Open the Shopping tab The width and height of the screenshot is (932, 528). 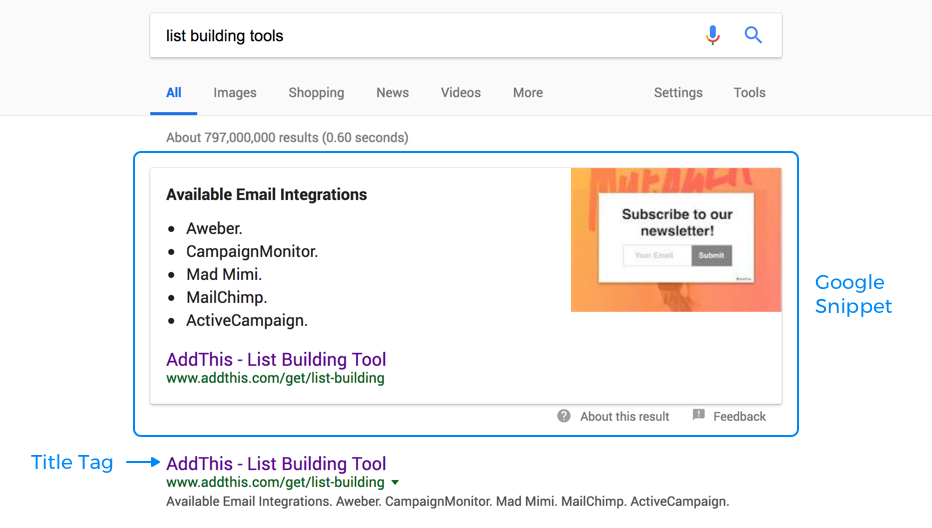316,93
